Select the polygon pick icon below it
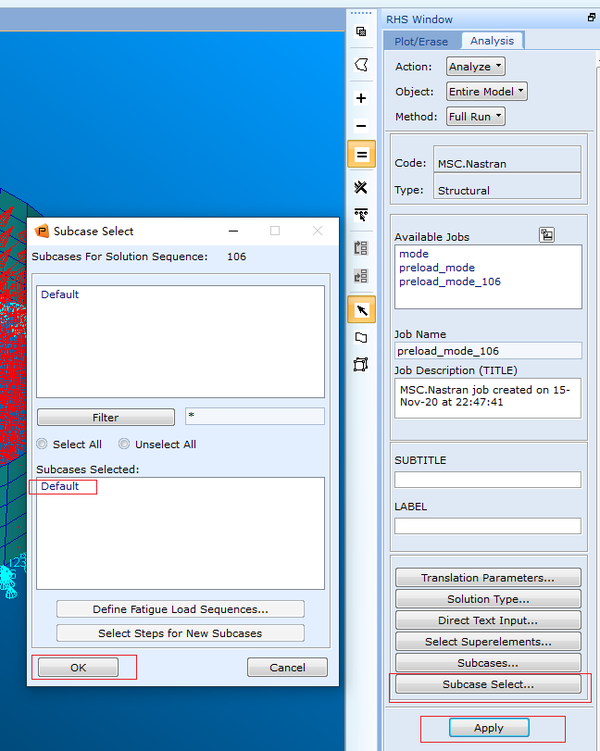The width and height of the screenshot is (600, 751). pyautogui.click(x=361, y=64)
